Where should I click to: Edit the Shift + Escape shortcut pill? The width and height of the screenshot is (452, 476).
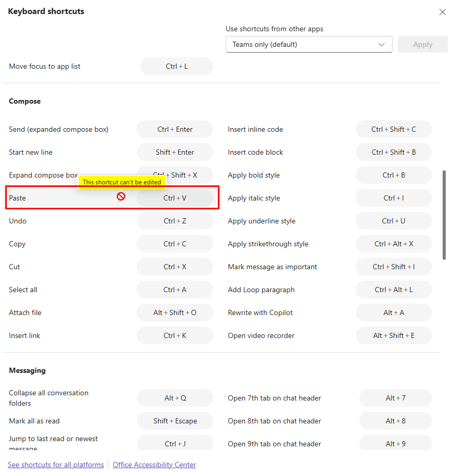[175, 421]
